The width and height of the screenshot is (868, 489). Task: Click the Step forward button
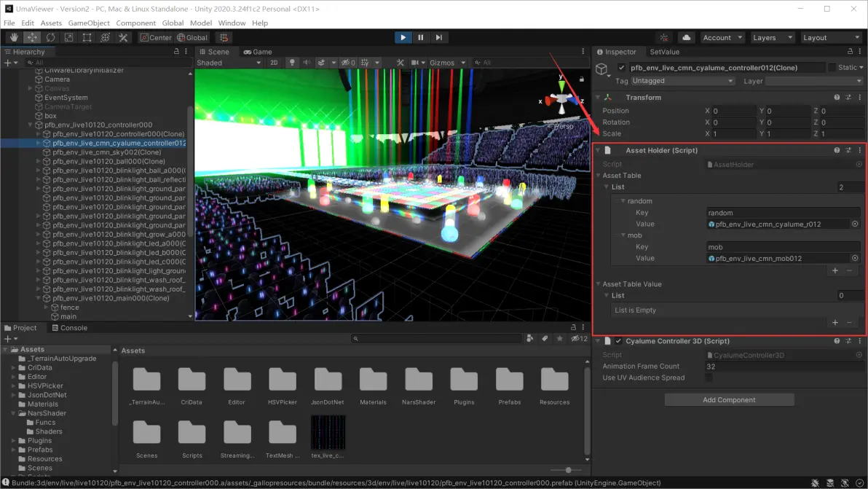click(x=438, y=37)
